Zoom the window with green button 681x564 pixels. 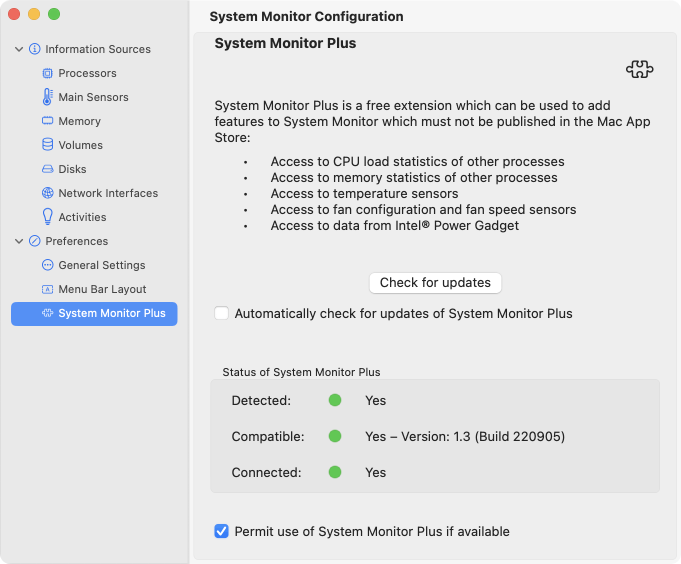(54, 14)
